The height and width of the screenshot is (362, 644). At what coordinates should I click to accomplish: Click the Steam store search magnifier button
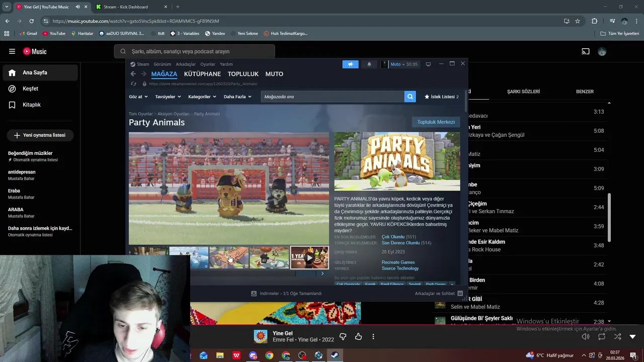(410, 97)
